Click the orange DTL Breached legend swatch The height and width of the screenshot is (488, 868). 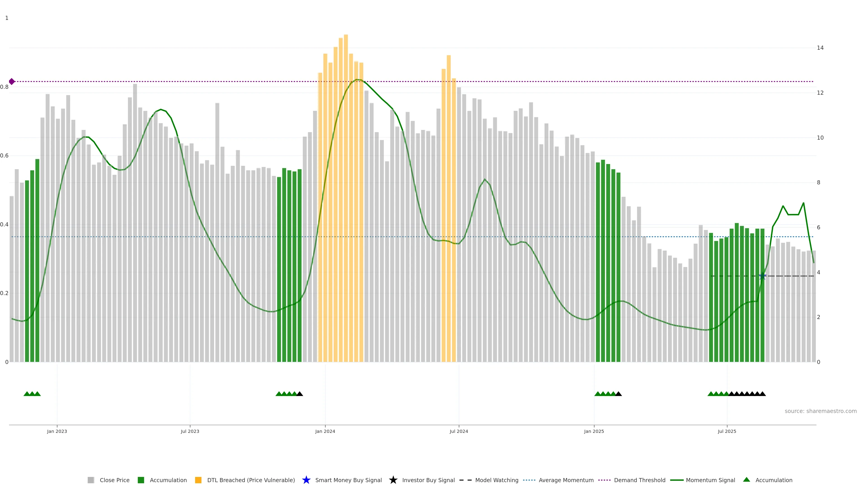[198, 480]
